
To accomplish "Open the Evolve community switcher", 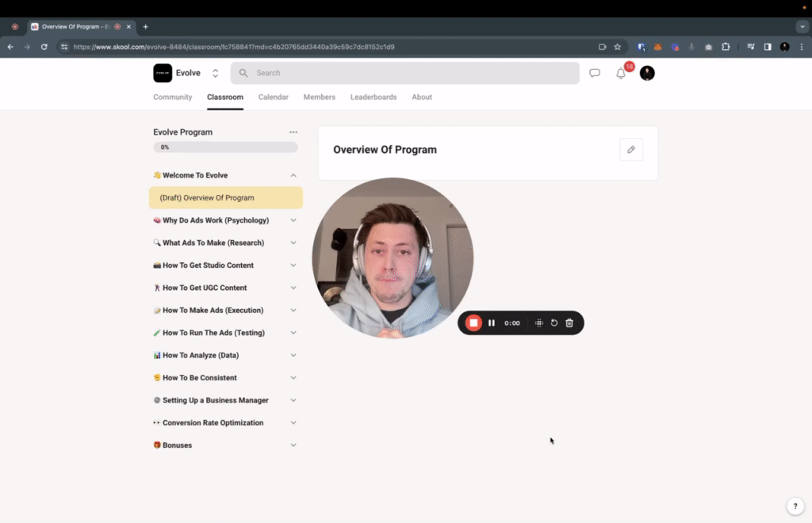I will coord(214,73).
